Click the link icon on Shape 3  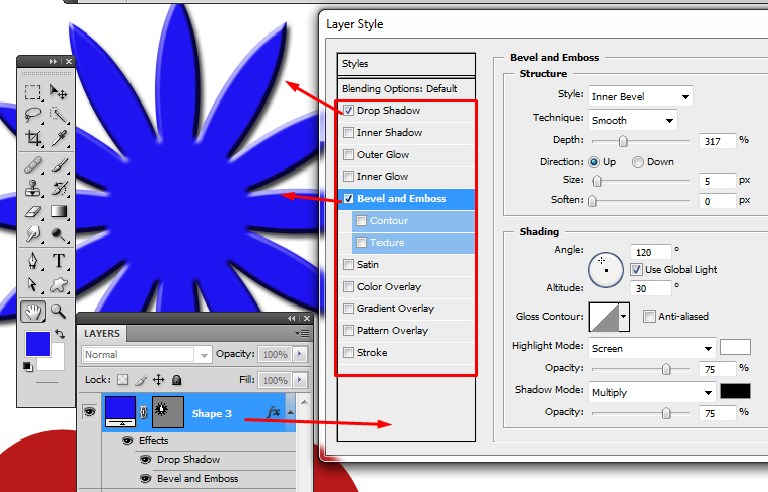pyautogui.click(x=144, y=413)
